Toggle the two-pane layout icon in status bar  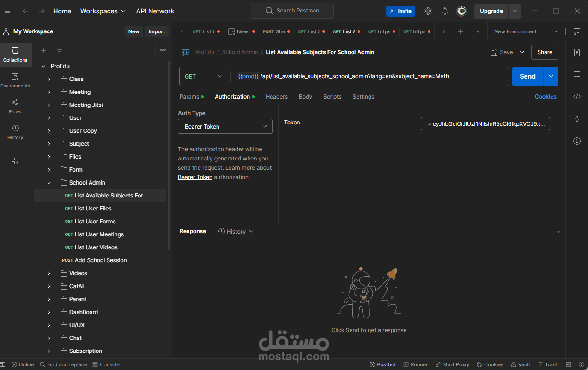(569, 364)
